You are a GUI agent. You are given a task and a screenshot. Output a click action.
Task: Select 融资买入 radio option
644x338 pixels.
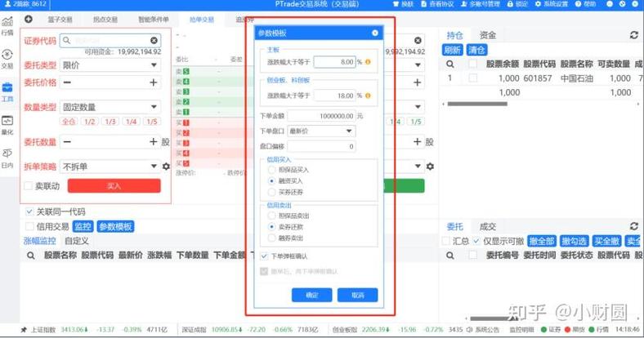pyautogui.click(x=271, y=180)
